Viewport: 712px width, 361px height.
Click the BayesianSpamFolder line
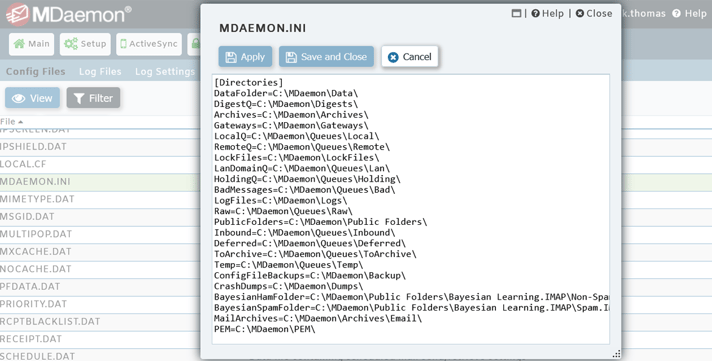(x=411, y=308)
